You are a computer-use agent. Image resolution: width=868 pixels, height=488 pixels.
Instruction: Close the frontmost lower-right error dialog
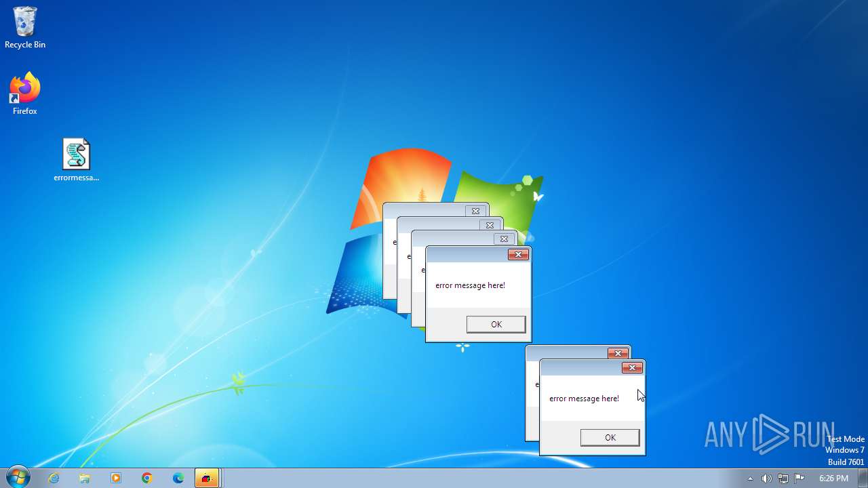tap(632, 367)
